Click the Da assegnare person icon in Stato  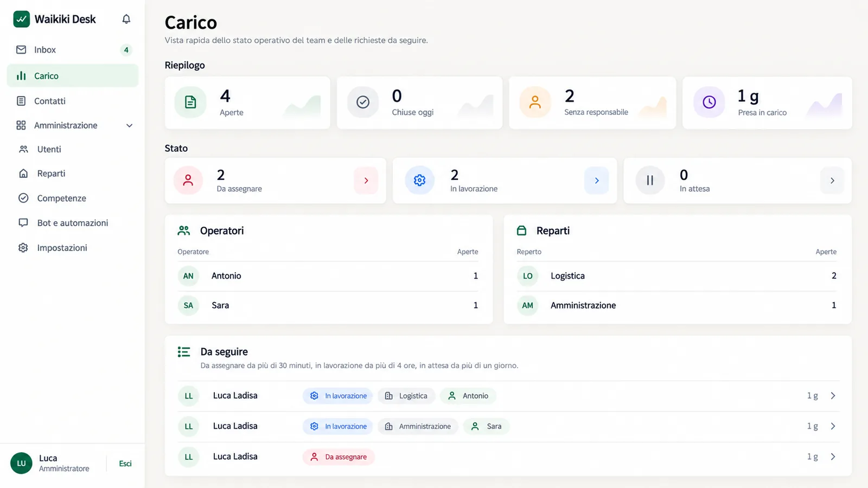pos(188,181)
